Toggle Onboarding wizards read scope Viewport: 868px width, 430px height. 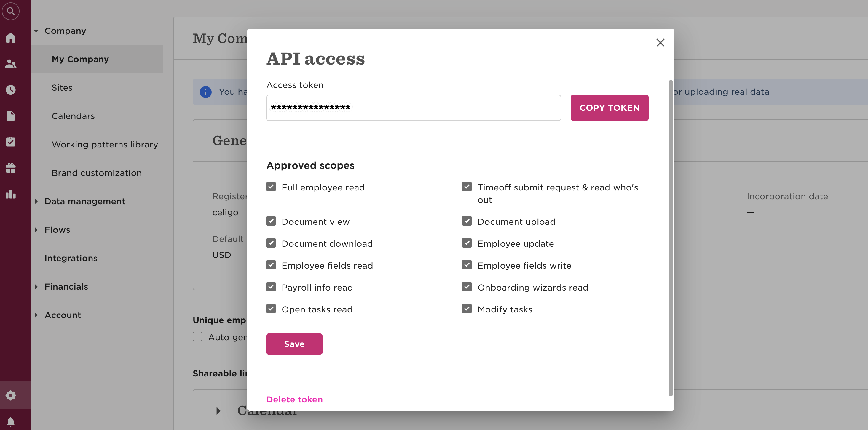[x=467, y=287]
